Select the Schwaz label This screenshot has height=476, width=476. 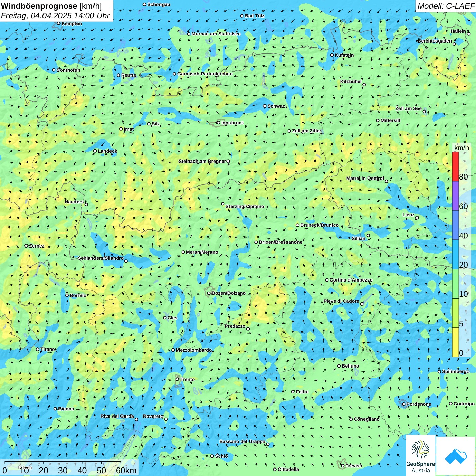point(276,106)
